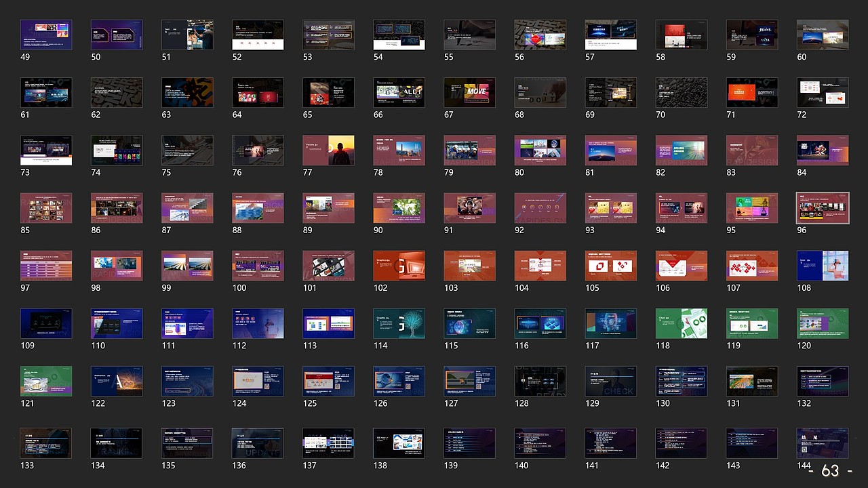Open slide 52 thumbnail
Screen dimensions: 868x488
[258, 35]
